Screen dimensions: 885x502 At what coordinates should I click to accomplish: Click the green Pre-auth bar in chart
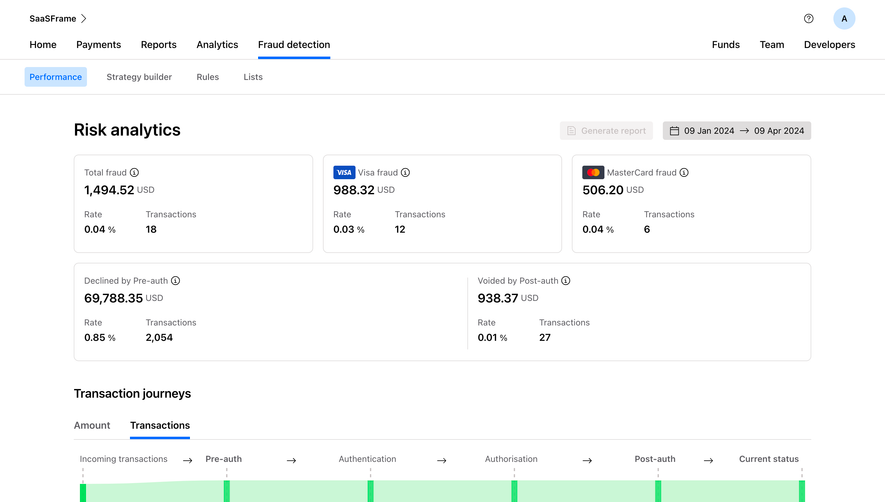coord(227,491)
